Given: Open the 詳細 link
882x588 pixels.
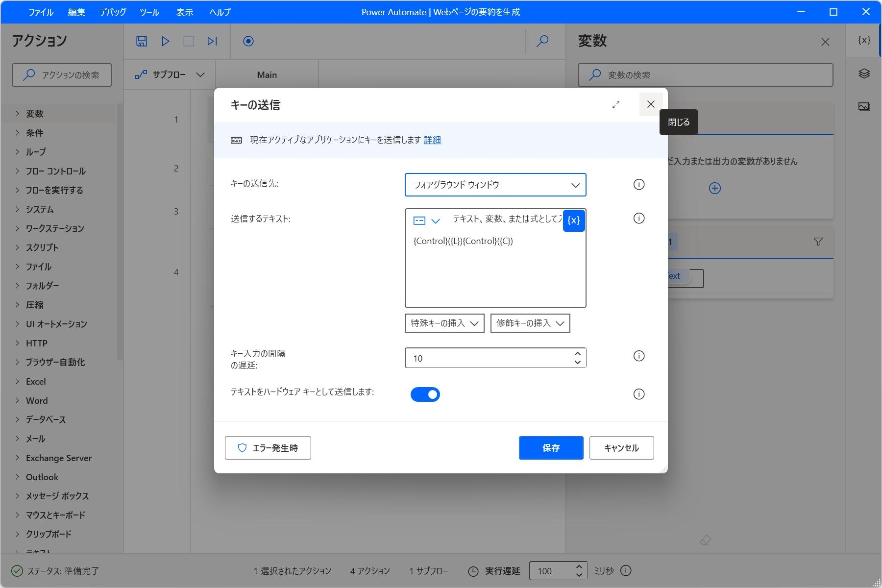Looking at the screenshot, I should point(432,140).
